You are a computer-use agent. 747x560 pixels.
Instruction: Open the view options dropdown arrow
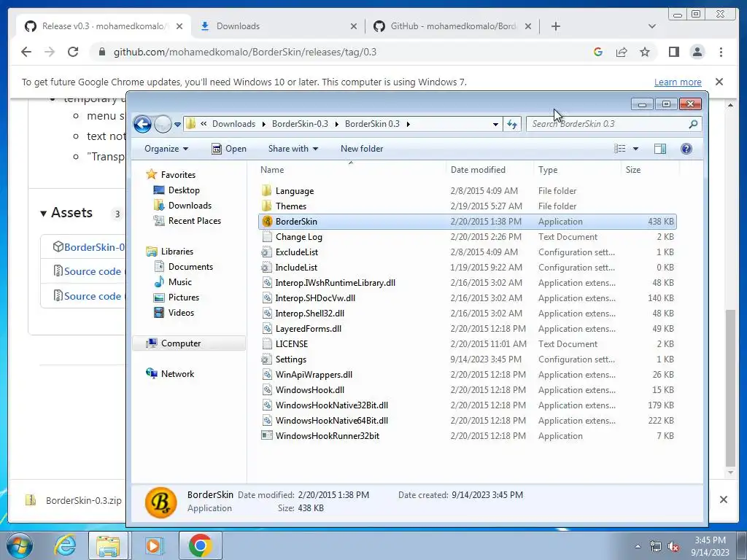pyautogui.click(x=635, y=149)
